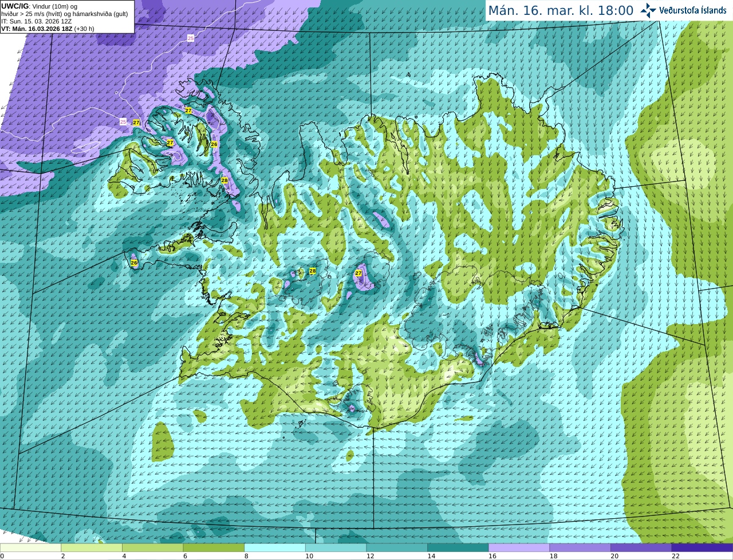This screenshot has width=733, height=560.
Task: Pick the darkest swatch above 22 m/s
Action: click(x=702, y=547)
